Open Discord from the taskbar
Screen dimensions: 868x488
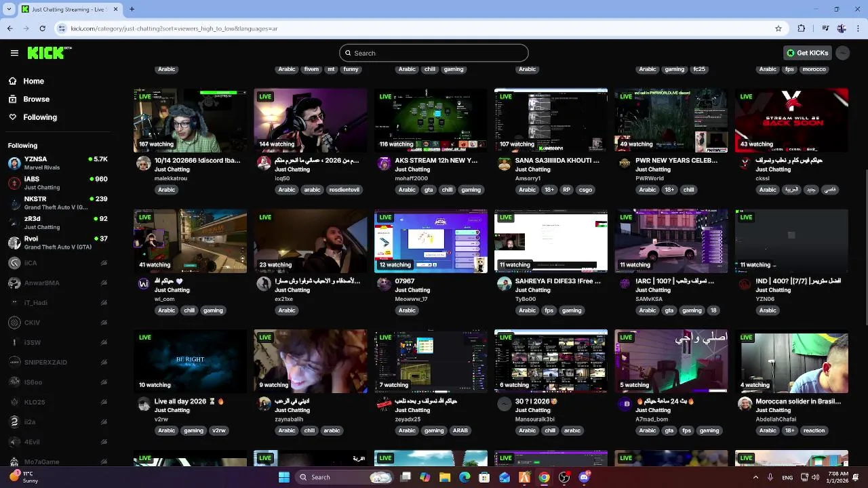point(585,477)
